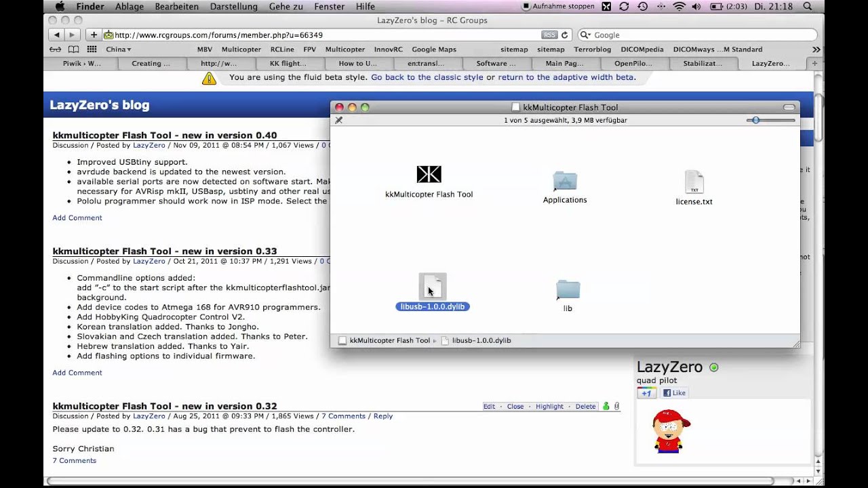Click the add bookmark plus button
Viewport: 868px width, 488px height.
(94, 35)
